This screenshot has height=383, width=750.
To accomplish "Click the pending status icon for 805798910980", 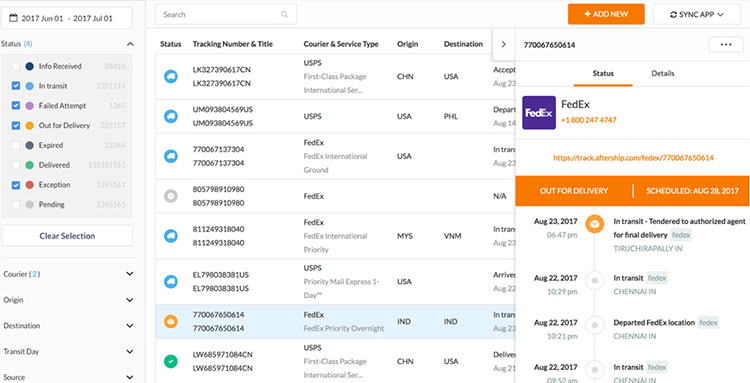I will click(x=171, y=196).
